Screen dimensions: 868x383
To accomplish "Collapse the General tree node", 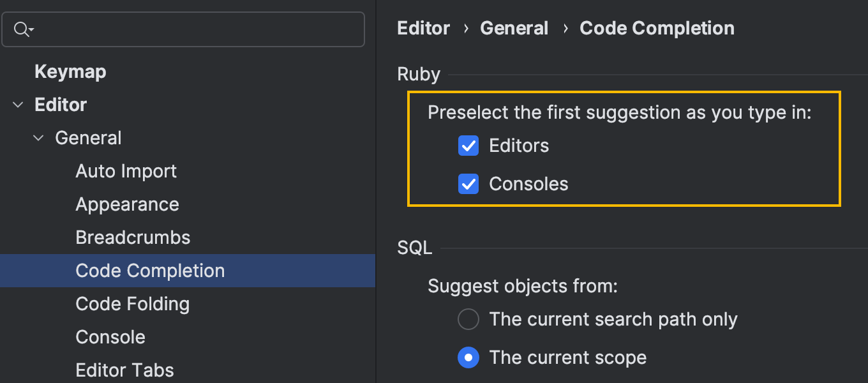I will (x=38, y=138).
